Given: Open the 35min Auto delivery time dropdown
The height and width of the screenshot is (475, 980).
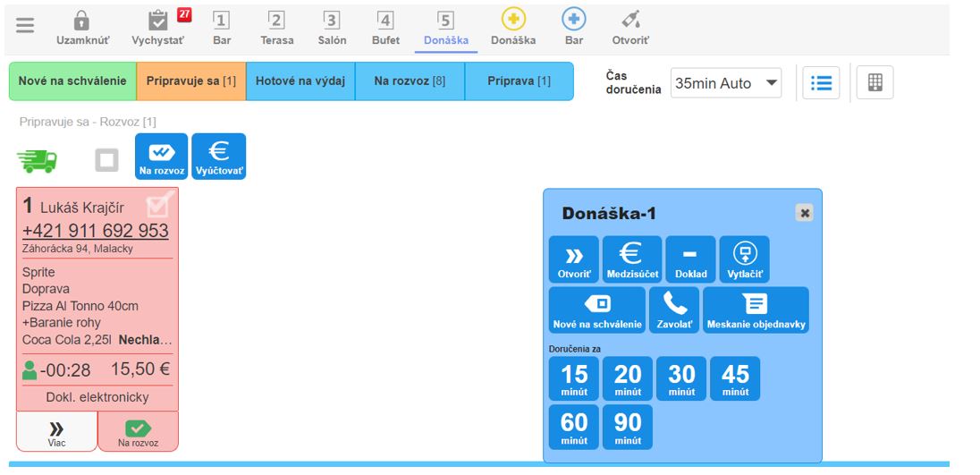Looking at the screenshot, I should pos(726,83).
